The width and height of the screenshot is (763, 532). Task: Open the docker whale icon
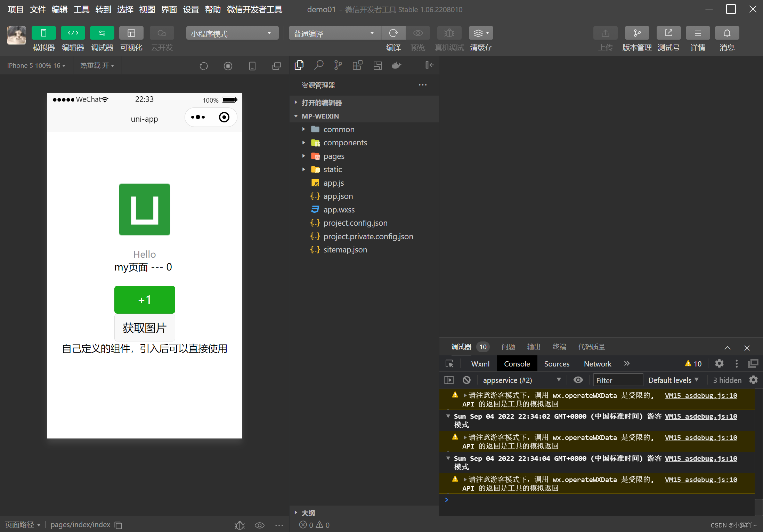point(397,65)
